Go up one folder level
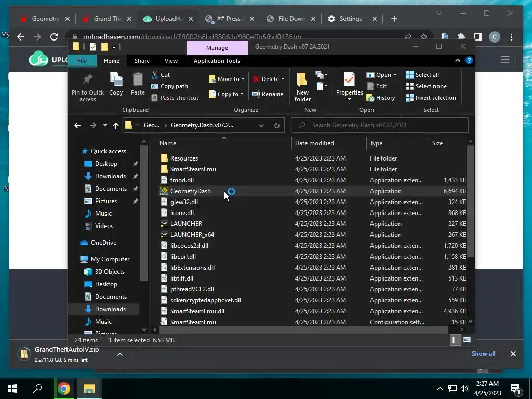 point(116,125)
